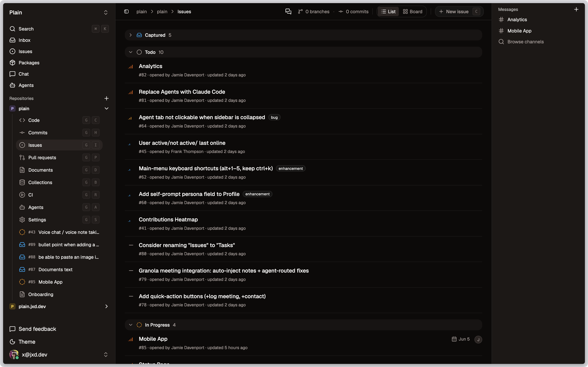Viewport: 588px width, 367px height.
Task: Open Collections under plain repository
Action: (59, 182)
